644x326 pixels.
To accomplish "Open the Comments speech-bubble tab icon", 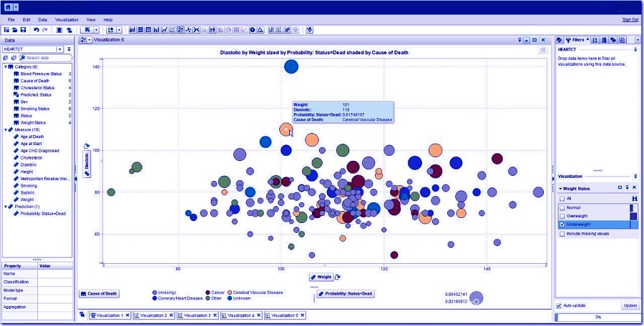I will click(613, 40).
